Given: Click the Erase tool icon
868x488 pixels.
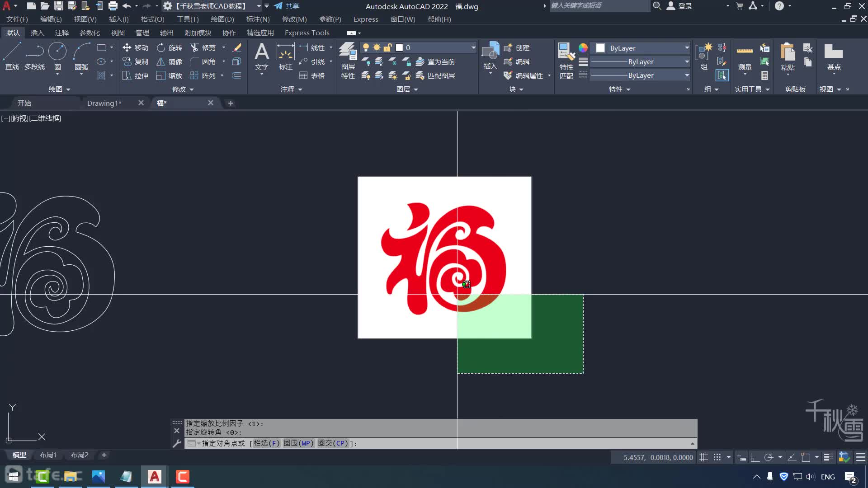Looking at the screenshot, I should click(x=237, y=47).
